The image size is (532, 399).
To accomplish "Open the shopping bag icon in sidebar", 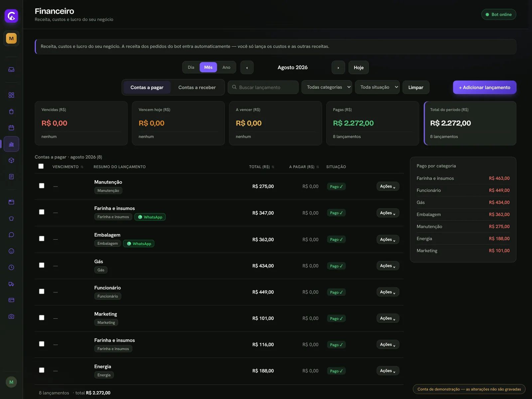I will click(11, 111).
